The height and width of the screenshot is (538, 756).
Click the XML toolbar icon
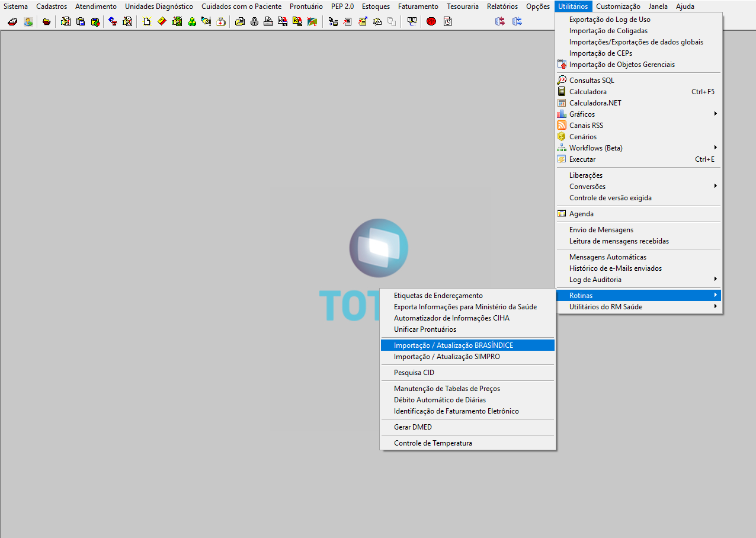pyautogui.click(x=312, y=22)
